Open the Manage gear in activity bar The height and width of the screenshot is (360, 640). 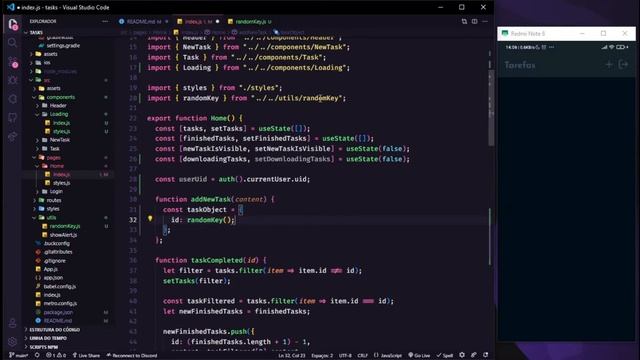coord(13,341)
